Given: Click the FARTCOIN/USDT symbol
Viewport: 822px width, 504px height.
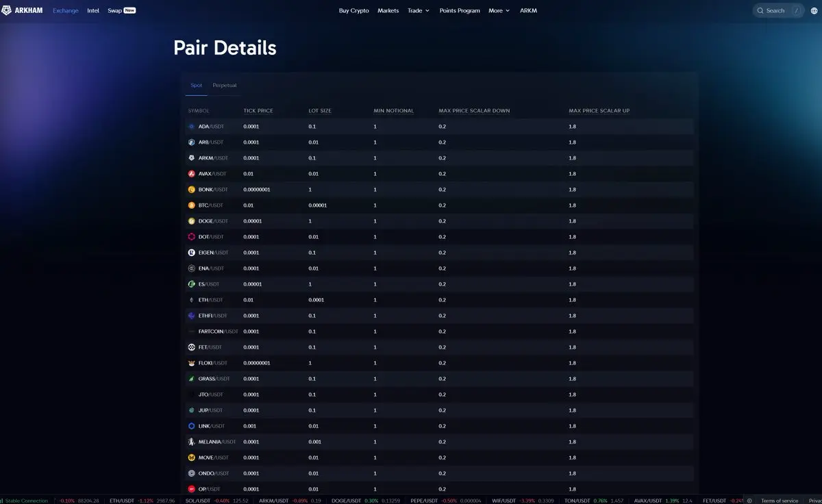Looking at the screenshot, I should [219, 331].
